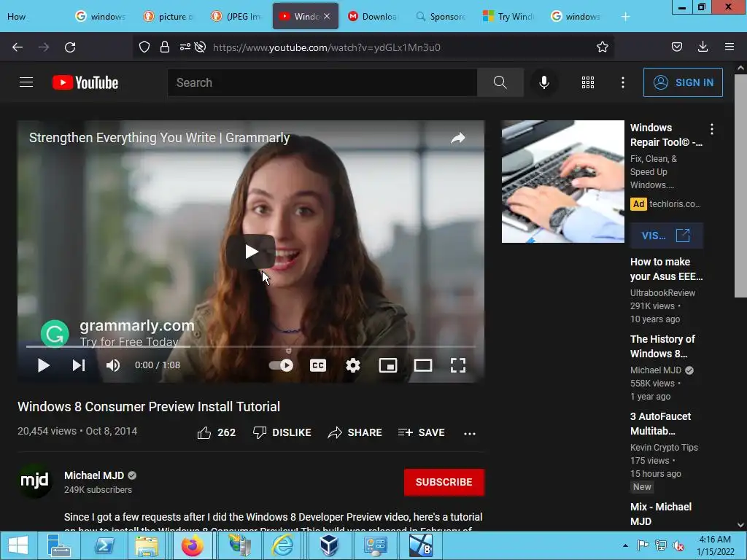Open '3 AutoFaucet Multitab...' video

coord(660,424)
